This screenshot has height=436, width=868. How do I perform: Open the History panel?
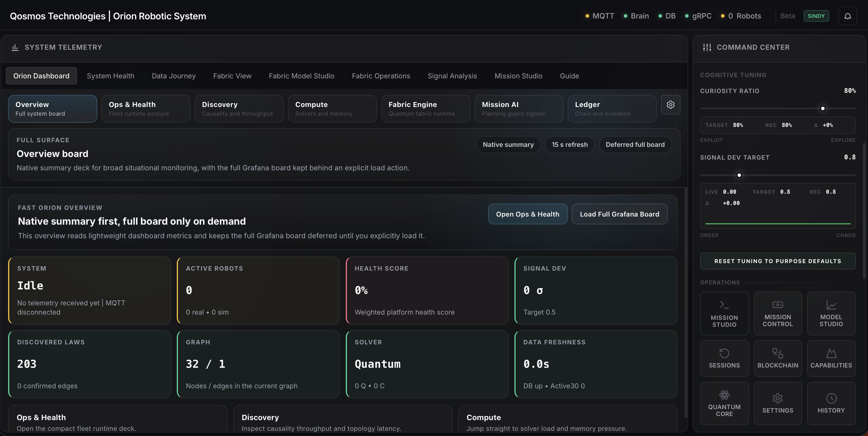pyautogui.click(x=831, y=403)
